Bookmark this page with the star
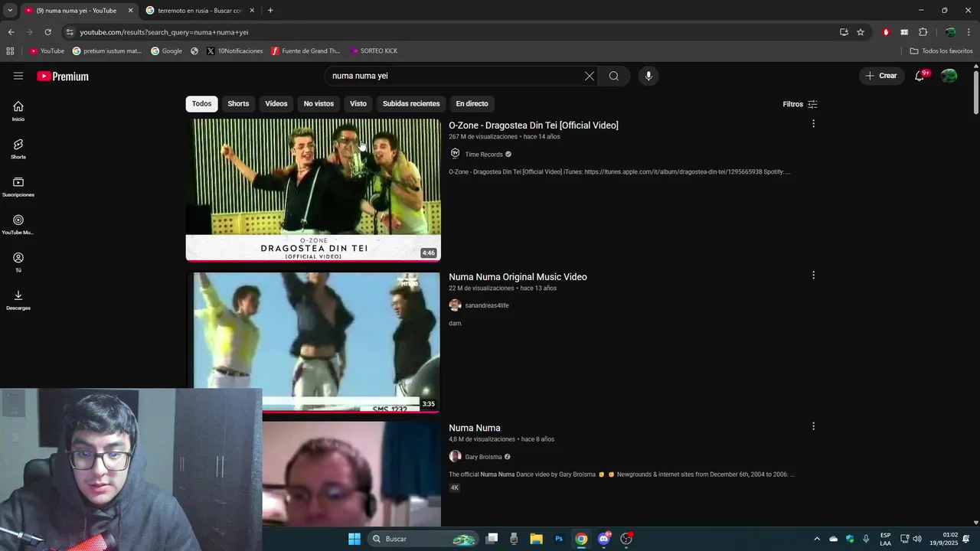This screenshot has height=551, width=980. coord(861,32)
